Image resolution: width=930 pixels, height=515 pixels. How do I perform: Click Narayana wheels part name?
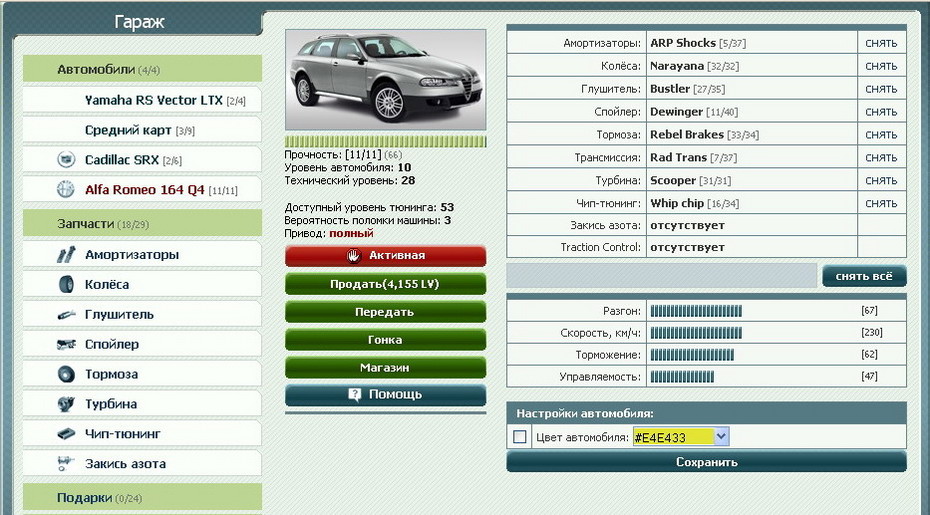pyautogui.click(x=677, y=66)
